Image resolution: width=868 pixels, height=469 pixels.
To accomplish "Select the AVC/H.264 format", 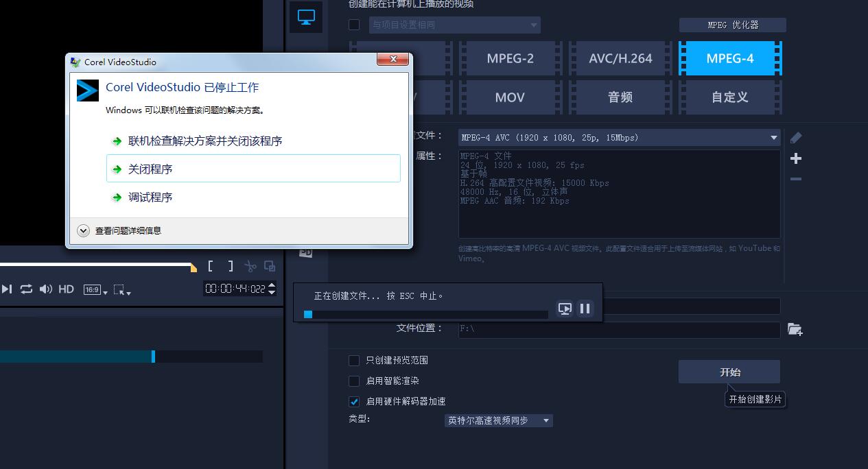I will click(x=620, y=58).
